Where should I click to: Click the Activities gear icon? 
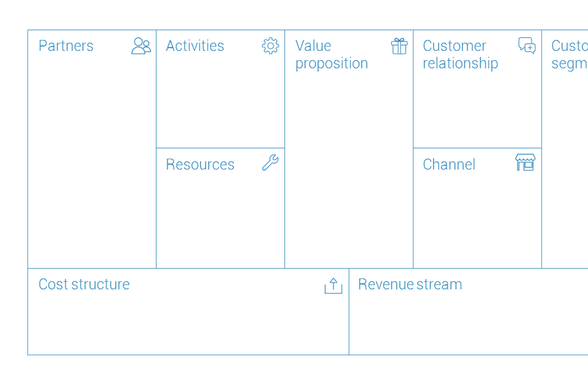(x=270, y=46)
